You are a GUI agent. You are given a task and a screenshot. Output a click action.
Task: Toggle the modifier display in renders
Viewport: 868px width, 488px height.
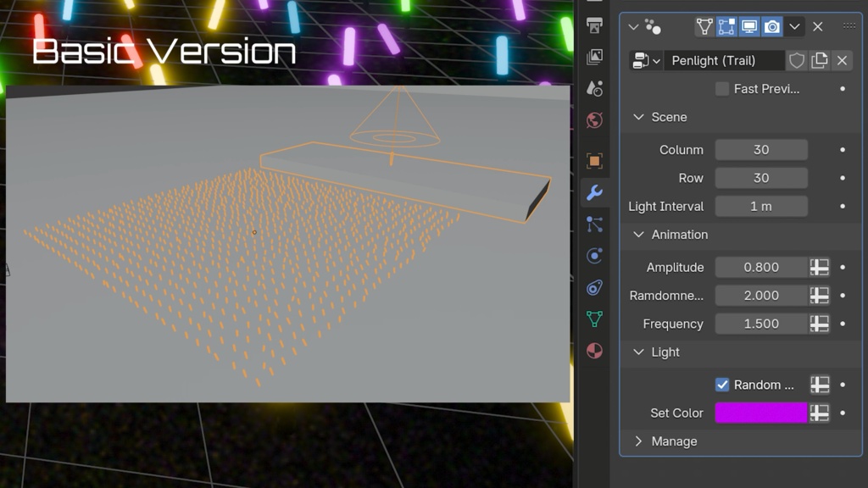771,26
